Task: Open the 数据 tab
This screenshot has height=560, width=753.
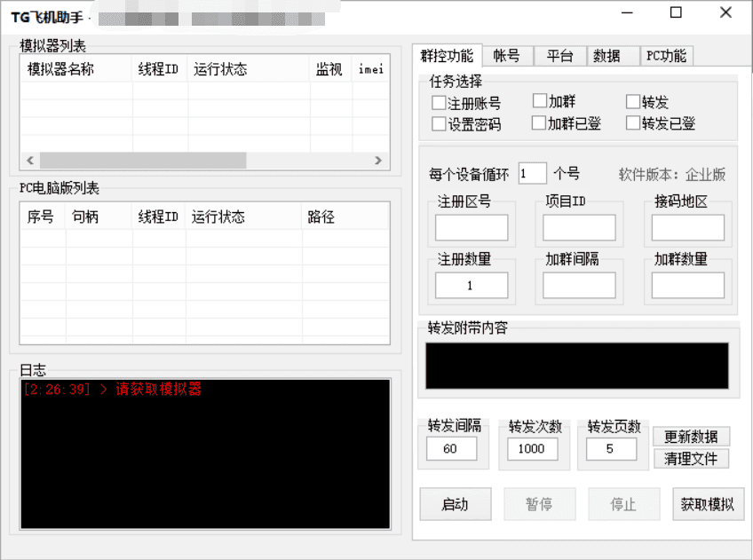Action: (607, 56)
